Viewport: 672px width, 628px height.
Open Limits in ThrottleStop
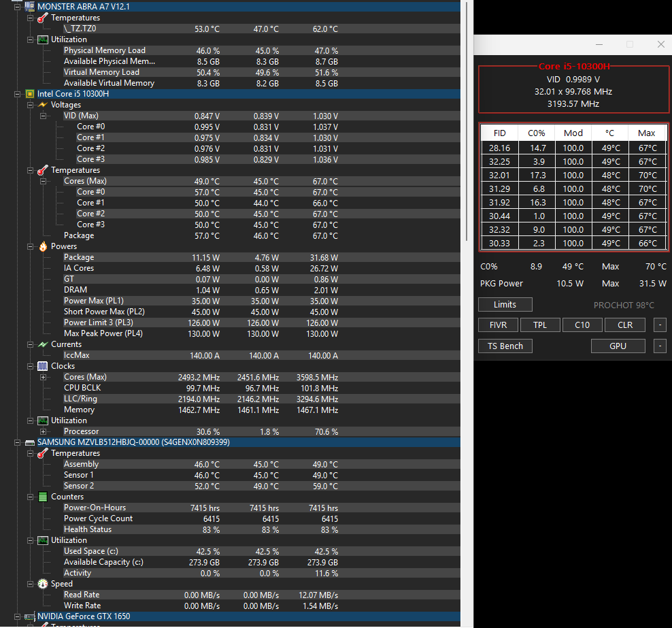pyautogui.click(x=505, y=304)
